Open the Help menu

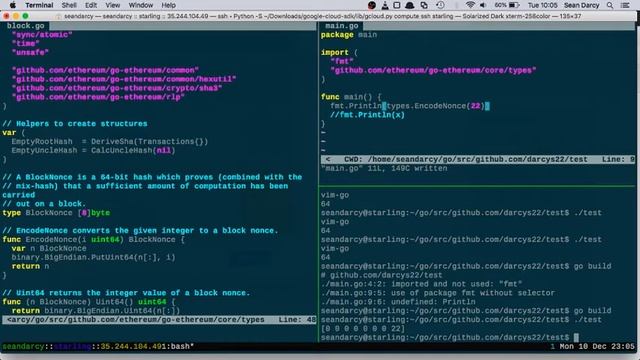tap(169, 5)
